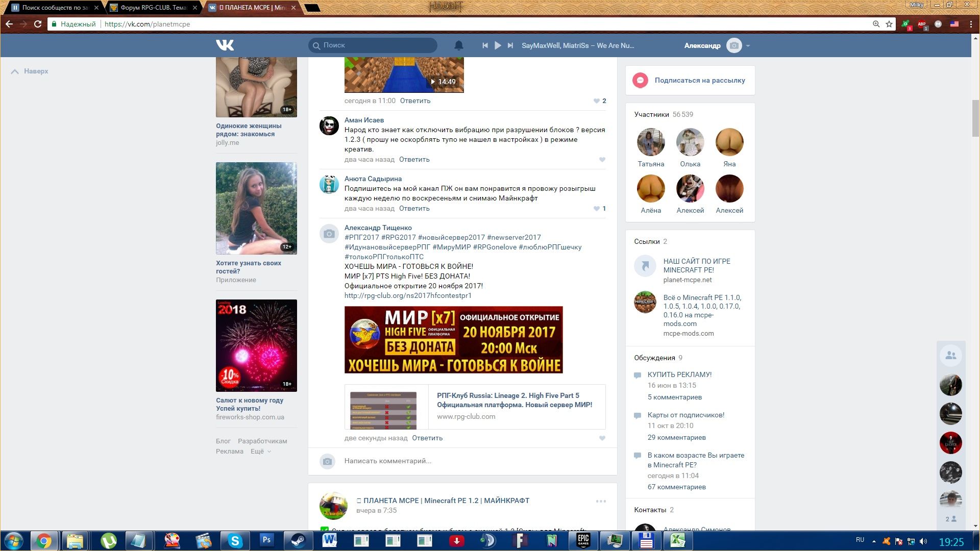Click the page vertical scrollbar thumb
Screen dimensions: 980x551
(976, 118)
